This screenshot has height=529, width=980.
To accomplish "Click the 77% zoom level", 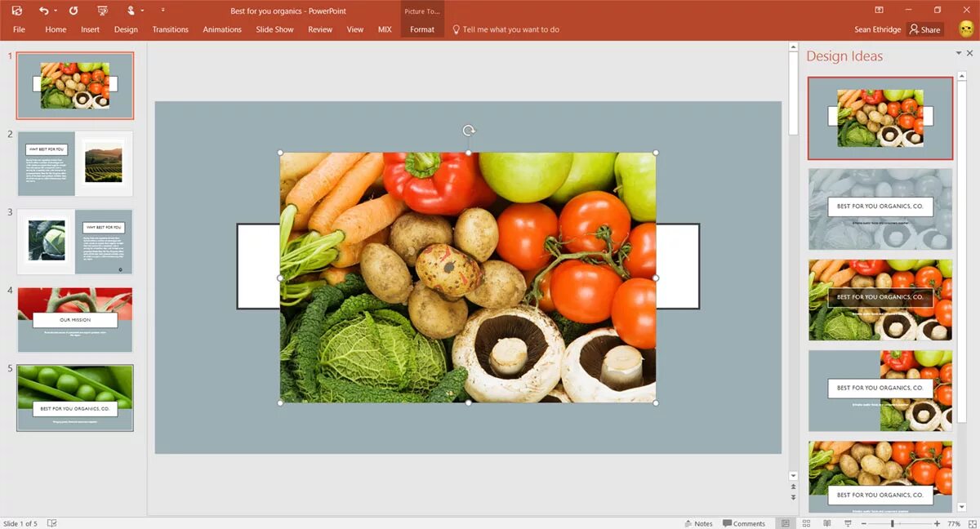I will pyautogui.click(x=954, y=523).
